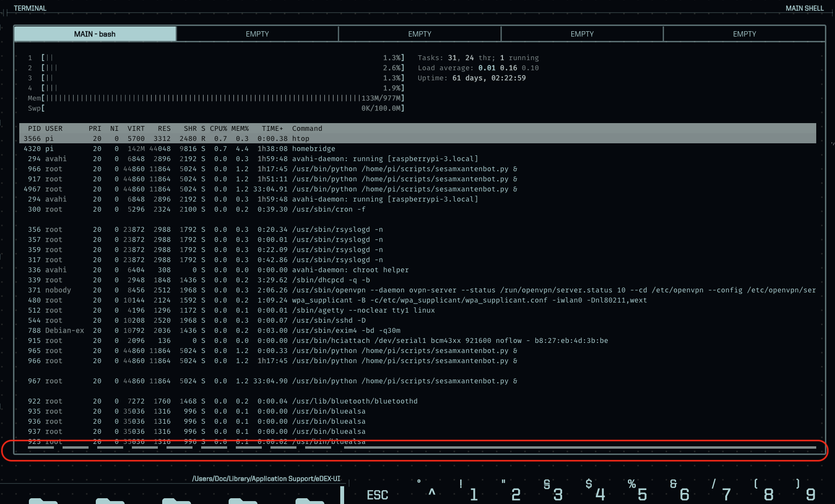The width and height of the screenshot is (835, 504).
Task: Tap the 2 key on the on-screen keyboard
Action: pos(515,494)
